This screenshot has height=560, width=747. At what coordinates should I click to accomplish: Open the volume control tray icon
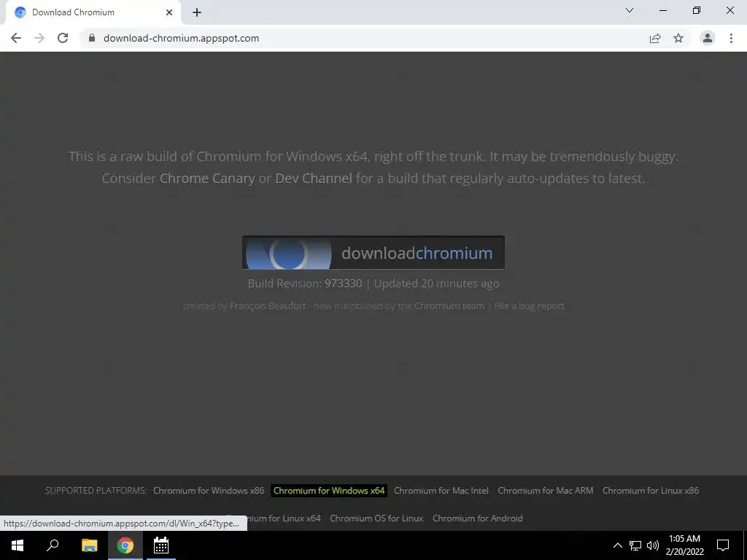coord(653,545)
